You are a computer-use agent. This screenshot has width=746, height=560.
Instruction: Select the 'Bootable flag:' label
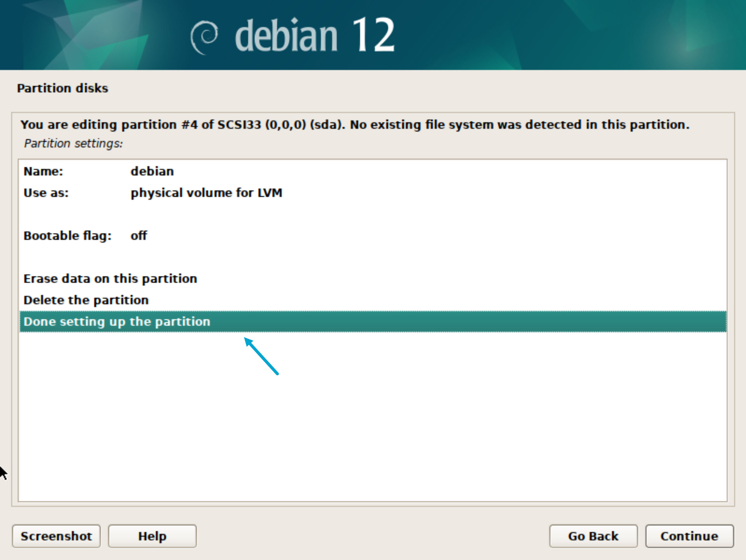click(x=67, y=235)
